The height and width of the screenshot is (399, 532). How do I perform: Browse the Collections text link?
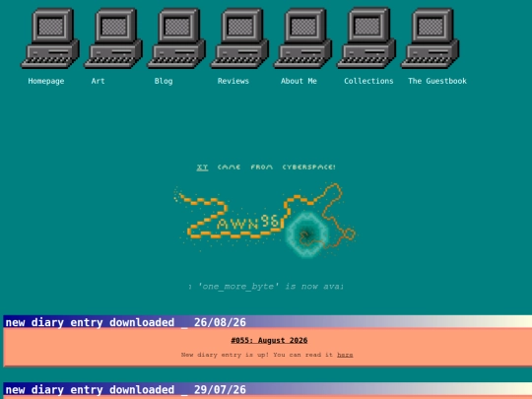click(x=368, y=81)
